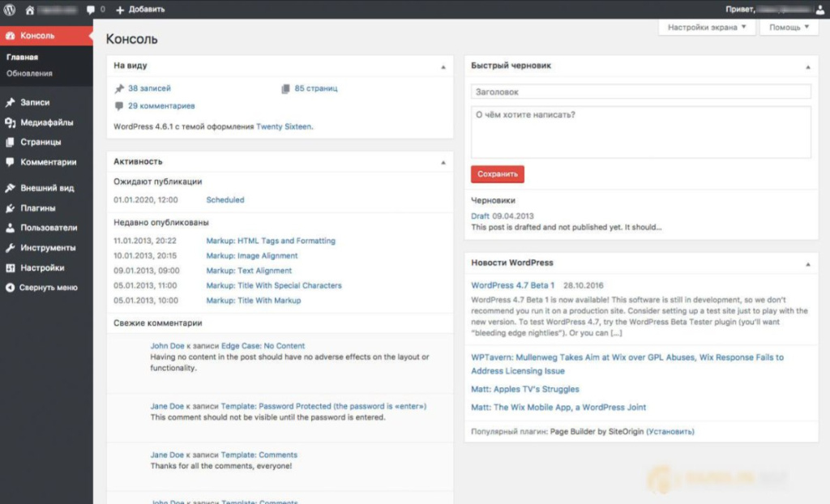
Task: Click the Установить plugin install link
Action: tap(670, 431)
